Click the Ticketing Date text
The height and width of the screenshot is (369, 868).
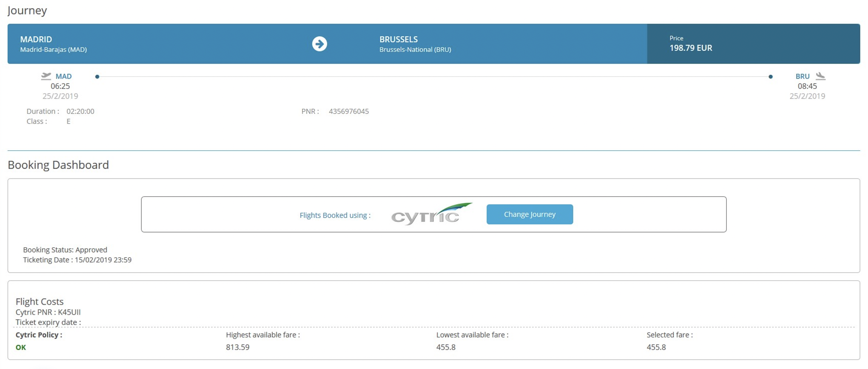click(x=77, y=260)
